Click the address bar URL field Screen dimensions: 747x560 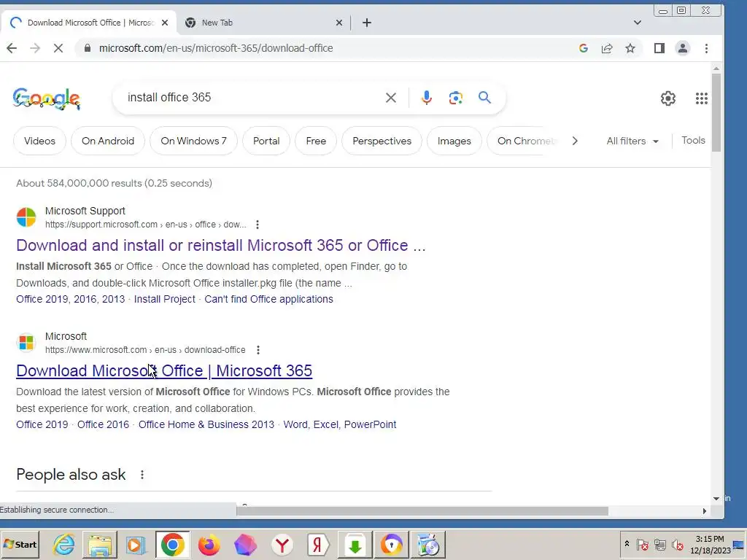tap(324, 48)
